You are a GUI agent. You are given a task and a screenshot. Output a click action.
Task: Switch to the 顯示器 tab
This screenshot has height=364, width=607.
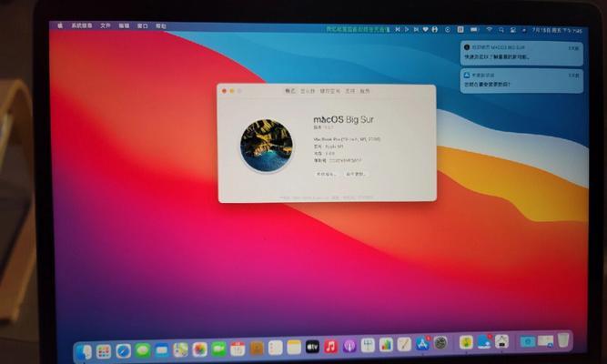pyautogui.click(x=308, y=91)
